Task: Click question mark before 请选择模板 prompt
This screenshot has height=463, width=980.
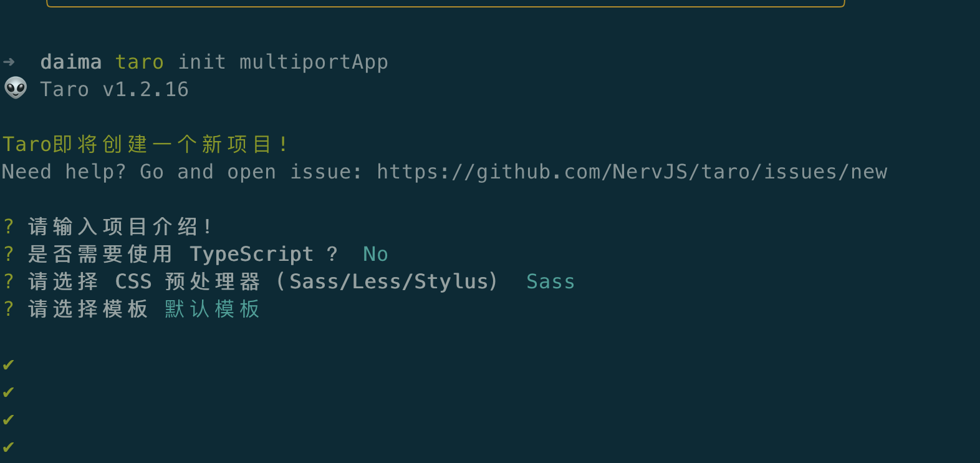Action: [x=8, y=309]
